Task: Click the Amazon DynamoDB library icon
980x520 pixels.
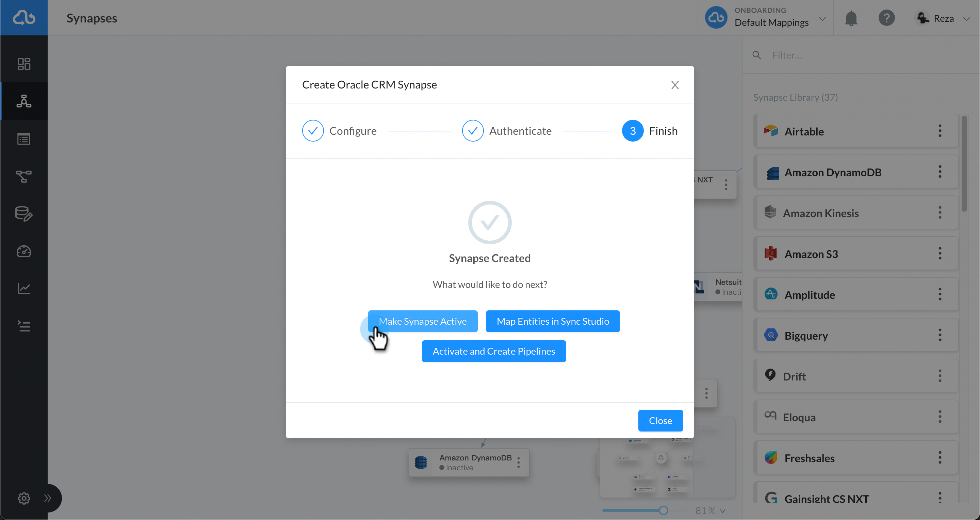Action: pos(772,173)
